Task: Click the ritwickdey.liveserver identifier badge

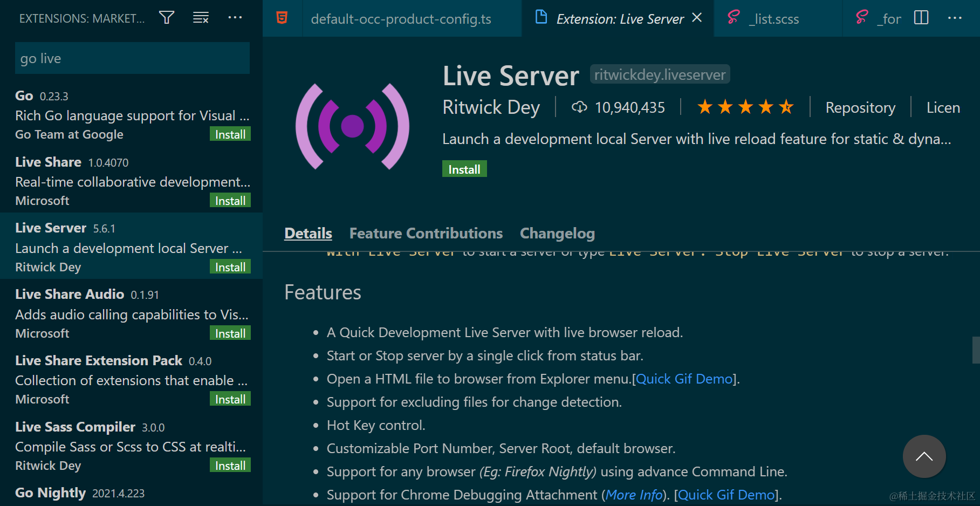Action: pyautogui.click(x=660, y=74)
